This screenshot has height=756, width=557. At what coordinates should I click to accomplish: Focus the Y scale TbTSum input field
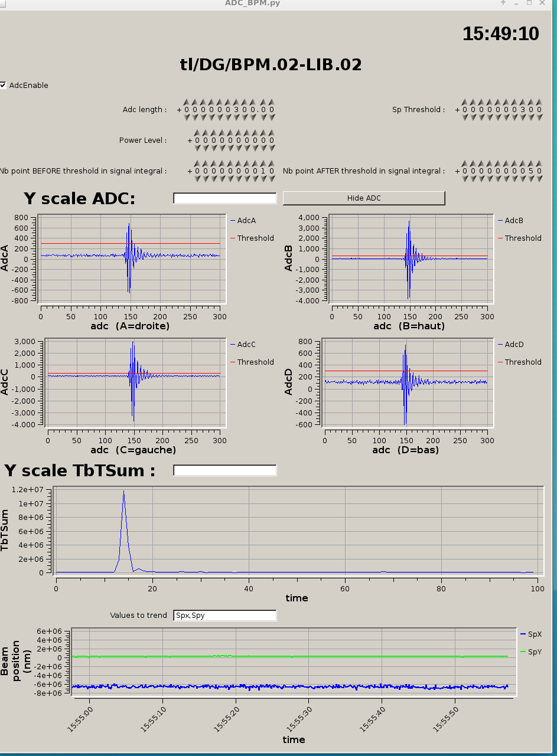point(224,470)
